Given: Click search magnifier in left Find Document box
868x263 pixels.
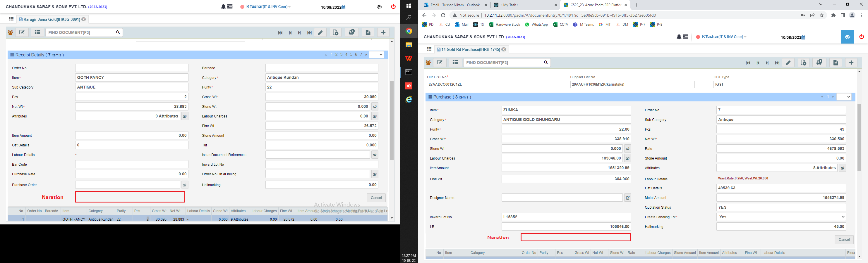Looking at the screenshot, I should point(118,32).
